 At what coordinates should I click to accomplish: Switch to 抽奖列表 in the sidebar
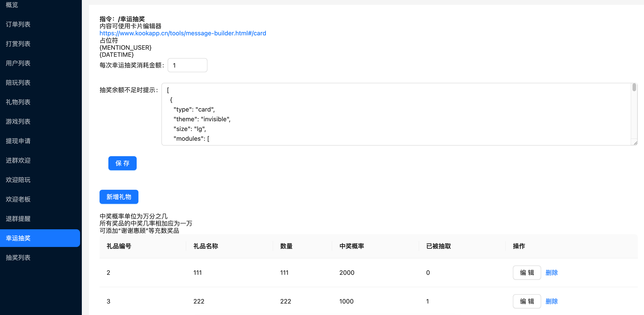click(18, 258)
